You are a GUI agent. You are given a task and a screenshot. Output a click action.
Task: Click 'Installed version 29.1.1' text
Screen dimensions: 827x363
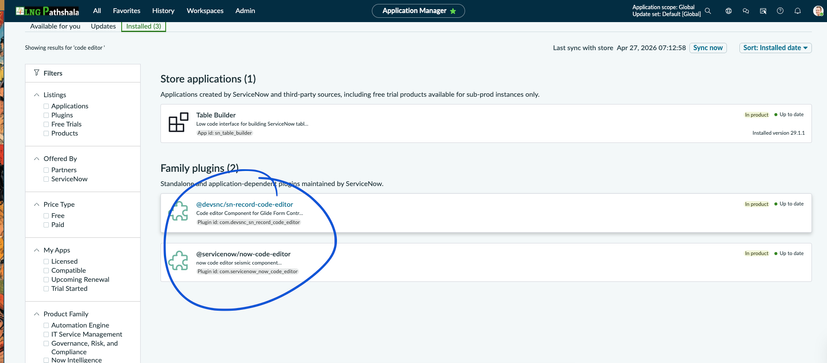coord(778,133)
